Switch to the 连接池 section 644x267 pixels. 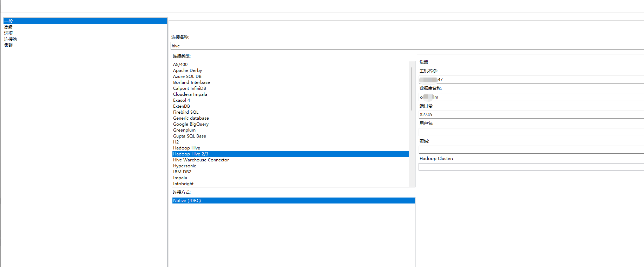(x=11, y=39)
